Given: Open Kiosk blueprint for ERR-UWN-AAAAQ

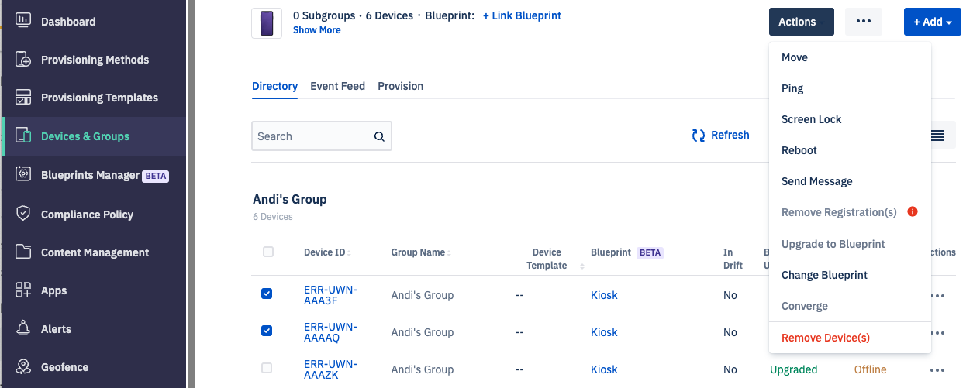Looking at the screenshot, I should tap(604, 332).
